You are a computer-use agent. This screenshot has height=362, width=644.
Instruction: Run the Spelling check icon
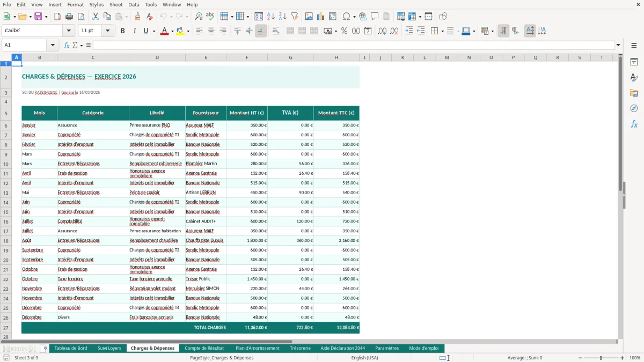tap(210, 17)
